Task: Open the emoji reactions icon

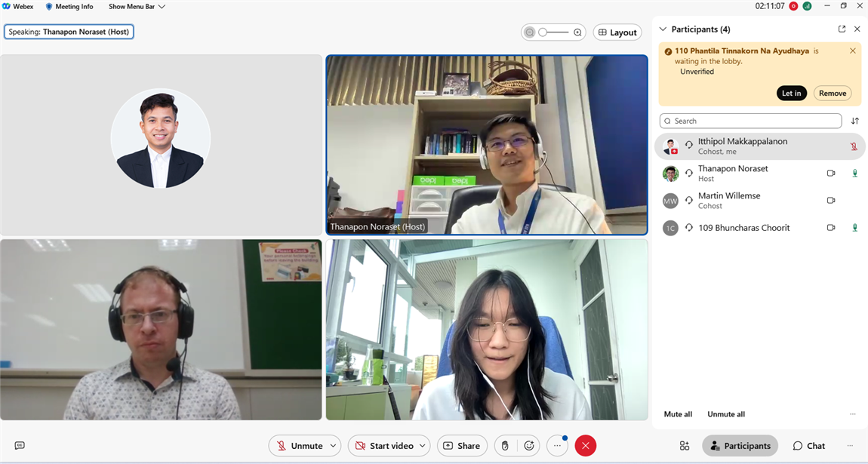Action: point(529,446)
